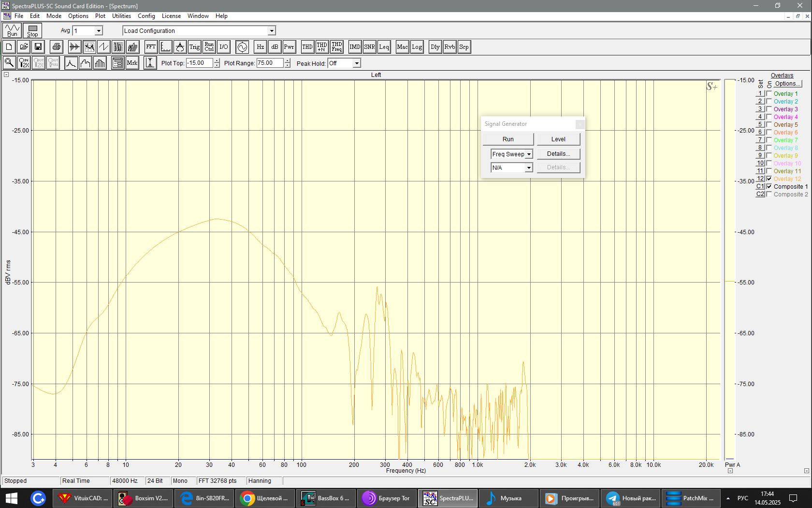Click the Level button in Signal Generator
Screen dimensions: 812x508
point(558,139)
